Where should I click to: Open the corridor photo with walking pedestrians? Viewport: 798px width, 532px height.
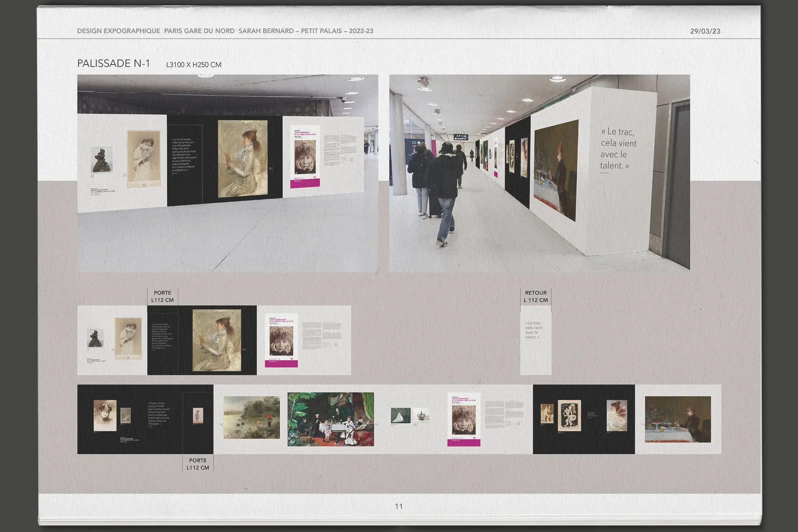point(539,173)
